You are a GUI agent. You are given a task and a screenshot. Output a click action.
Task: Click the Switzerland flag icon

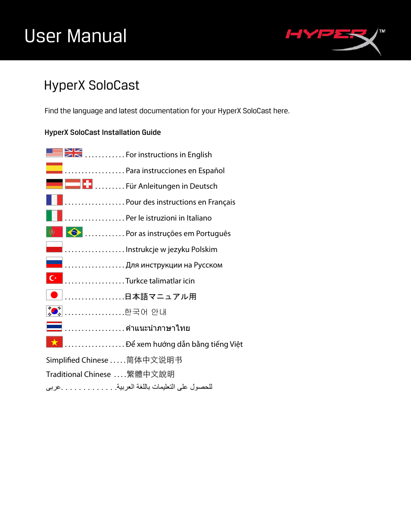point(87,184)
